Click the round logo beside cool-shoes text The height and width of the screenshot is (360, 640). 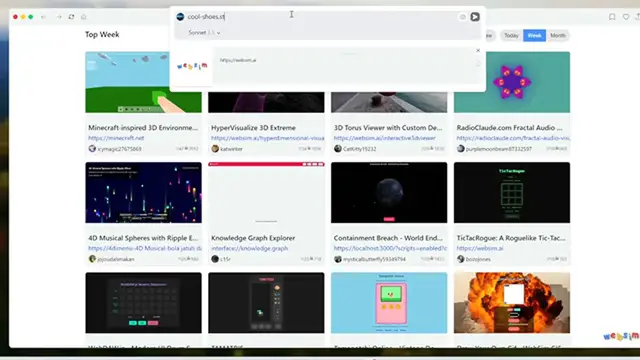pyautogui.click(x=180, y=17)
